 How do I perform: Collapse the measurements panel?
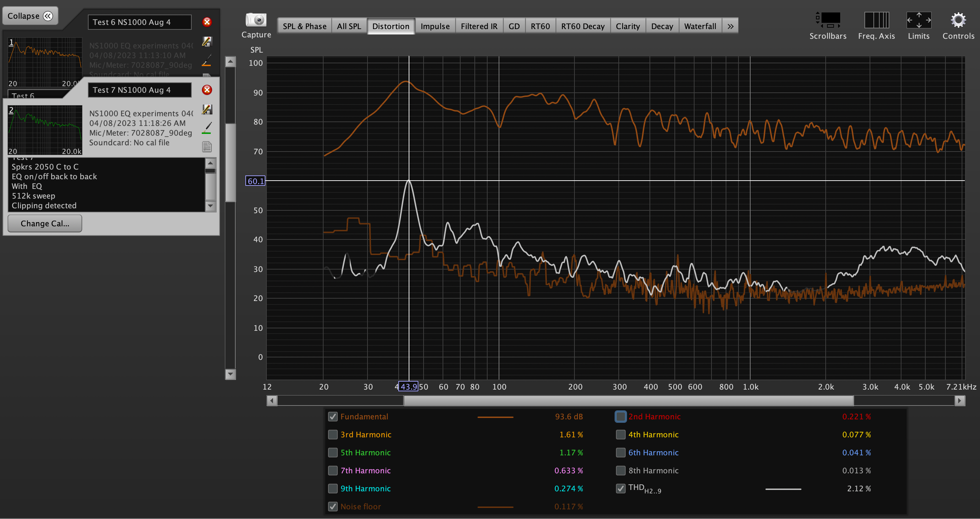[30, 16]
